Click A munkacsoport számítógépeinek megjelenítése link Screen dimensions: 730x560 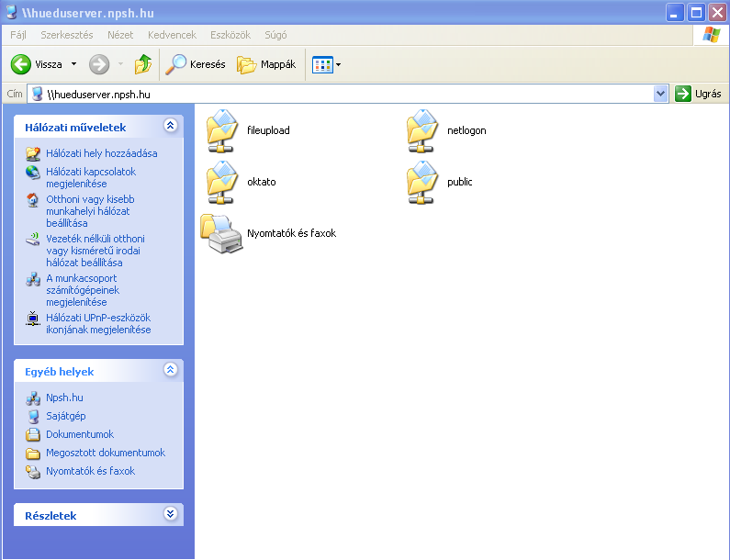(83, 290)
